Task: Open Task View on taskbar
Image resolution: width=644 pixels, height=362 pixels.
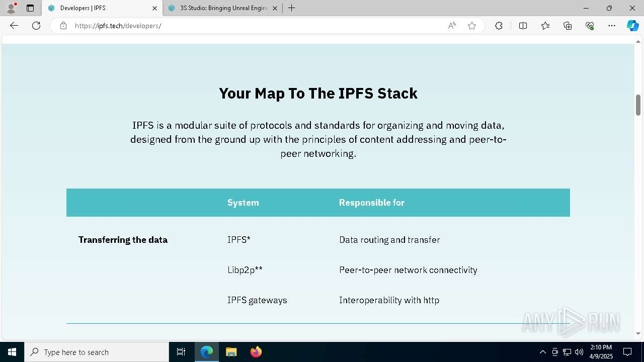Action: coord(181,352)
